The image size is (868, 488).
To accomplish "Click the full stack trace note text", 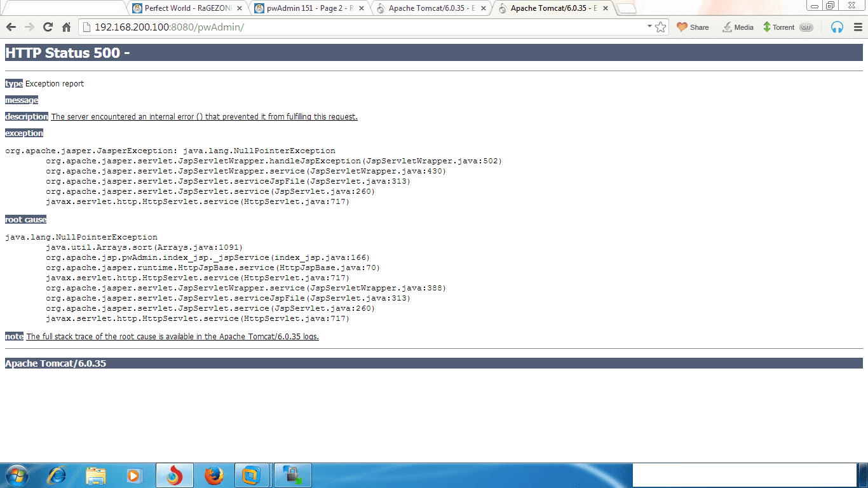I will point(172,337).
